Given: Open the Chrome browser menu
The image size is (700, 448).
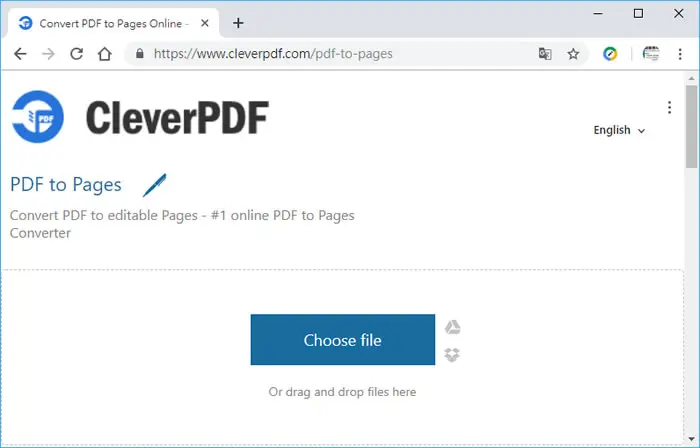Looking at the screenshot, I should tap(680, 54).
